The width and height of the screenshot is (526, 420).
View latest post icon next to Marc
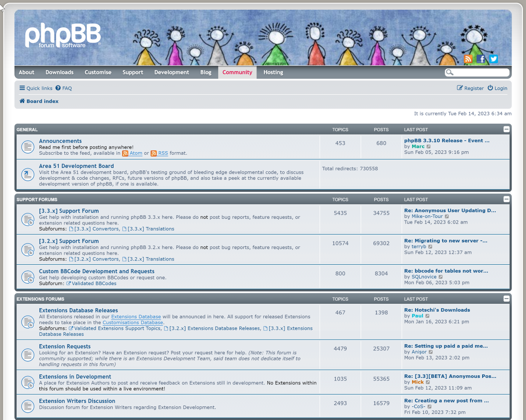pos(429,146)
